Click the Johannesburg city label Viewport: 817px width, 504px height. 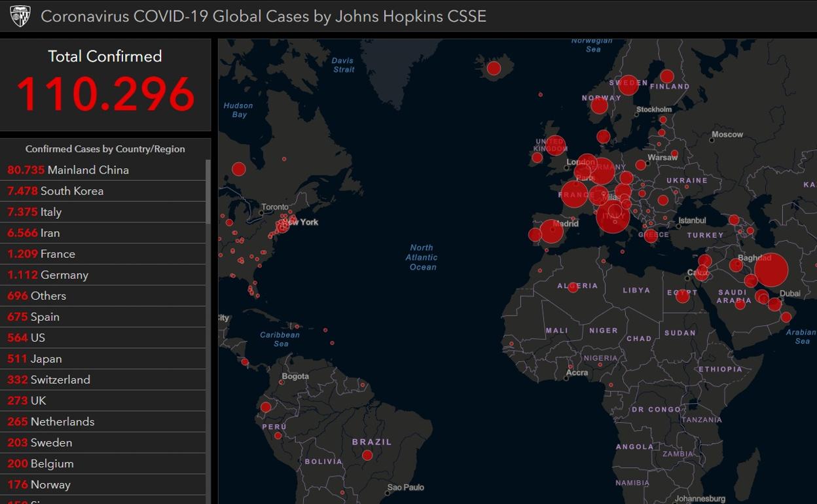click(x=700, y=499)
